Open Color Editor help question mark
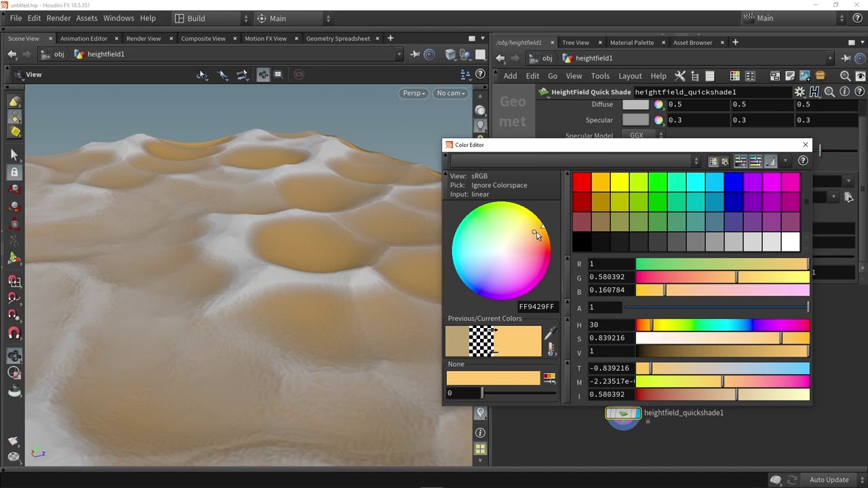The height and width of the screenshot is (488, 868). coord(803,161)
